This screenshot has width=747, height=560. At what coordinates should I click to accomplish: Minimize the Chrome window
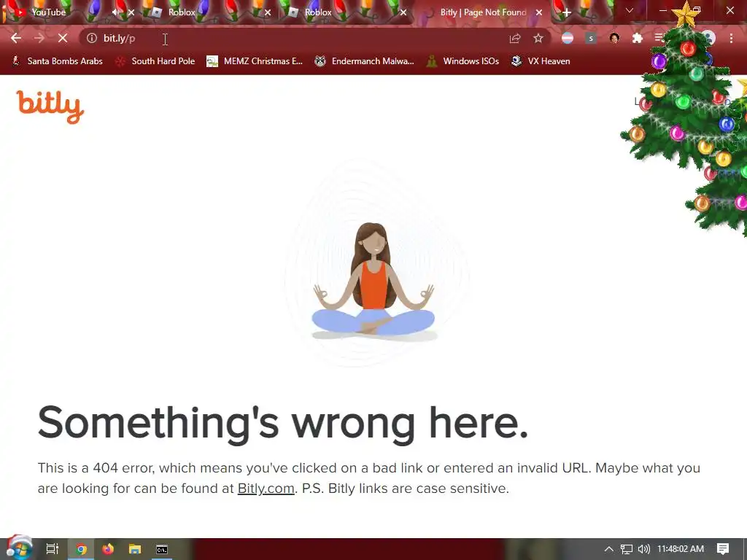pos(662,10)
